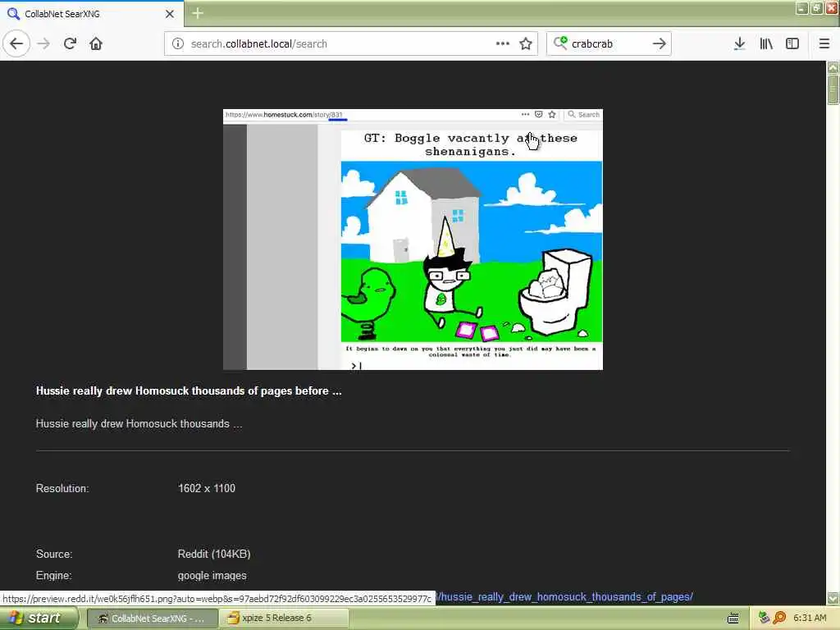The image size is (840, 630).
Task: Open the browser hamburger menu
Action: [x=824, y=43]
